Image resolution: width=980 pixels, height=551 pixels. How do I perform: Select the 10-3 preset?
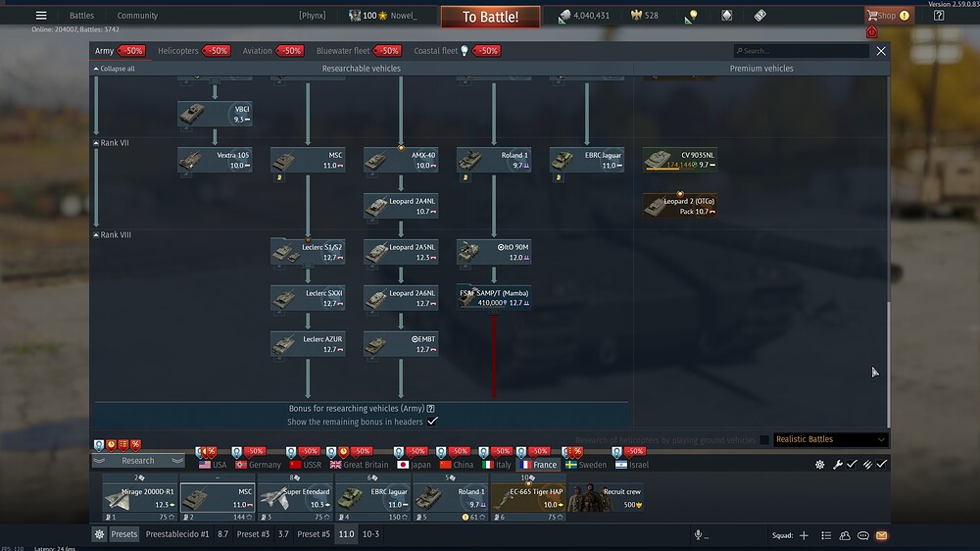tap(370, 534)
